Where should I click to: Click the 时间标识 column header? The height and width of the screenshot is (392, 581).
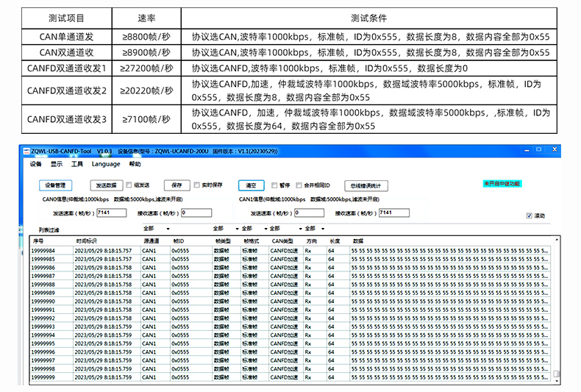87,240
